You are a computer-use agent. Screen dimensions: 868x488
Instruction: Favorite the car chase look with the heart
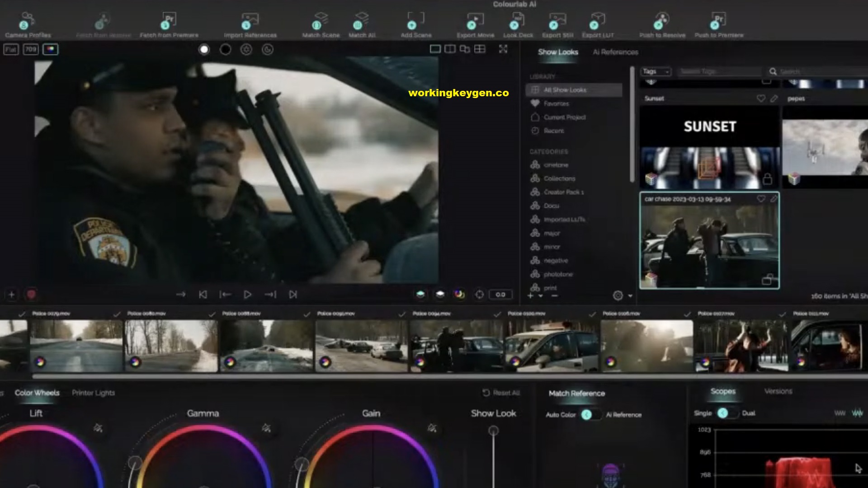tap(761, 198)
